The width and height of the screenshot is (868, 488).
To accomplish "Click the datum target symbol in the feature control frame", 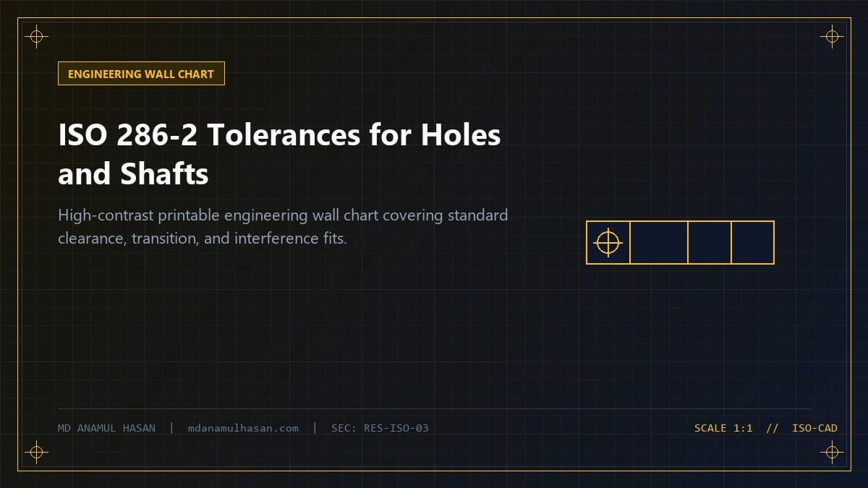I will tap(608, 243).
